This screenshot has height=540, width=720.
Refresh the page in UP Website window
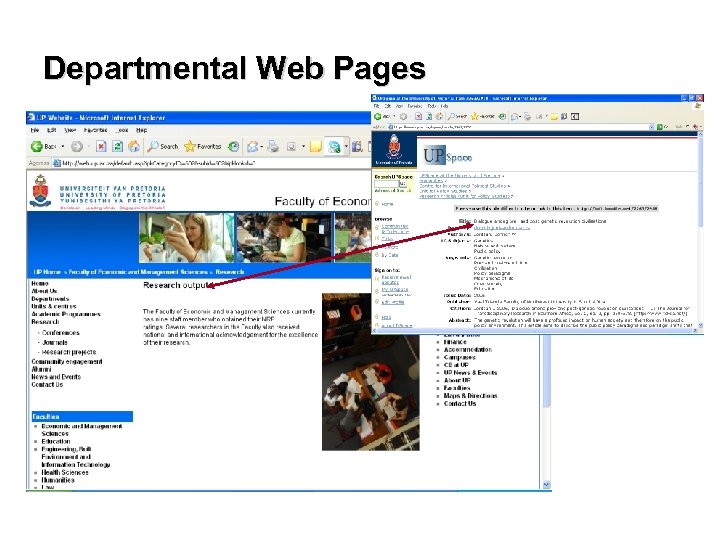coord(118,146)
